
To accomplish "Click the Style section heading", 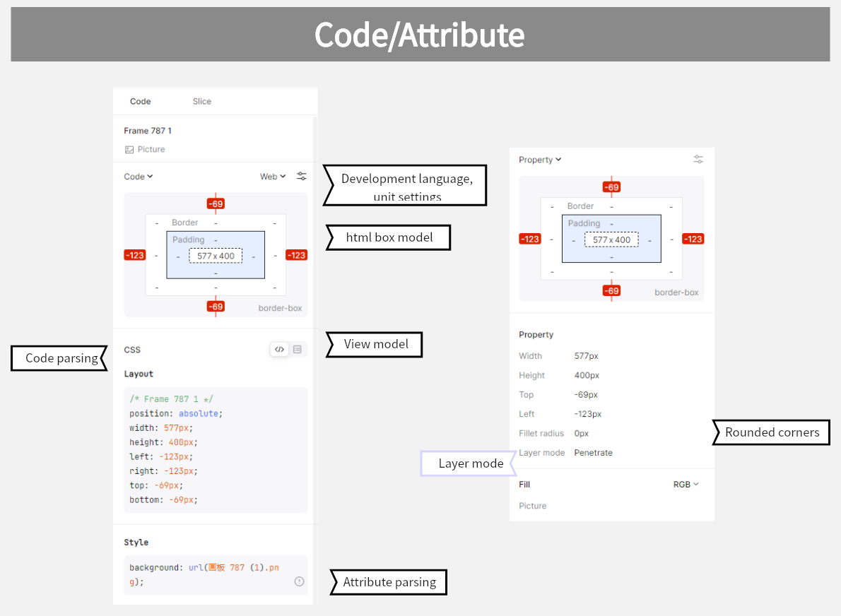I will (136, 542).
